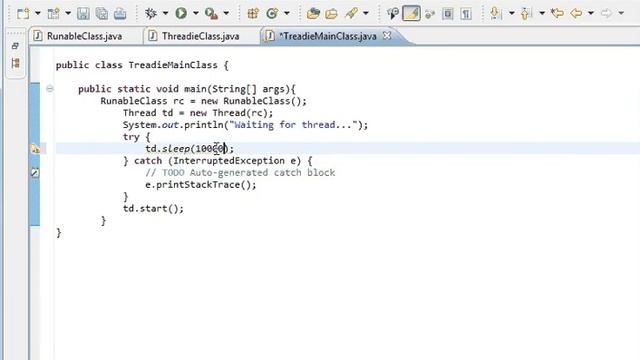Click the task marker beside TODO comment
Image resolution: width=640 pixels, height=360 pixels.
35,173
